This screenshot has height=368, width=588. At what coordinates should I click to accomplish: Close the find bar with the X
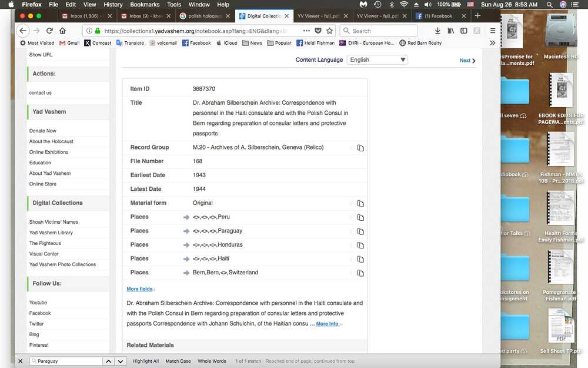pyautogui.click(x=20, y=361)
